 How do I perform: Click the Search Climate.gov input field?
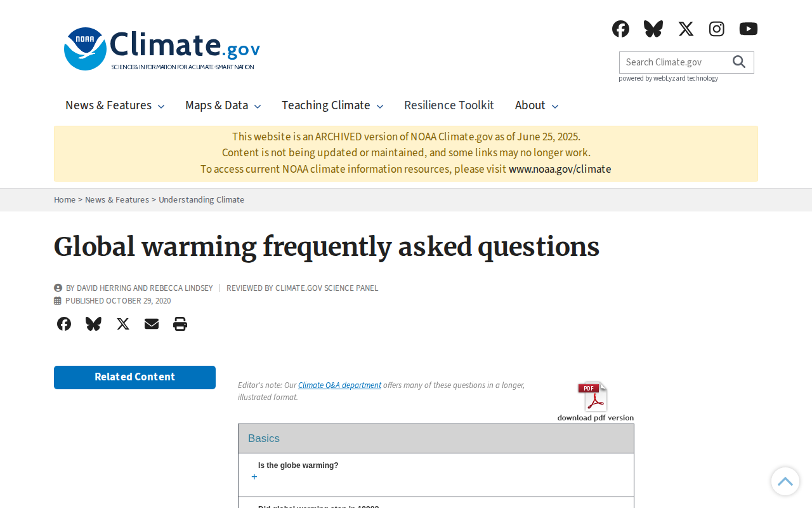click(x=674, y=62)
